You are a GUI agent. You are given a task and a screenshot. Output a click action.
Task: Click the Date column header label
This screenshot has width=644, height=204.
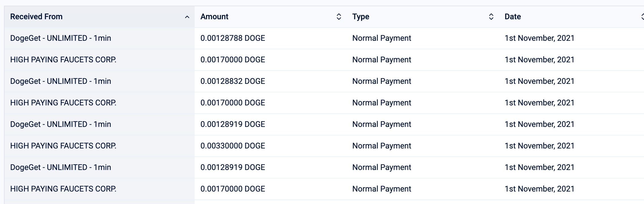[513, 17]
